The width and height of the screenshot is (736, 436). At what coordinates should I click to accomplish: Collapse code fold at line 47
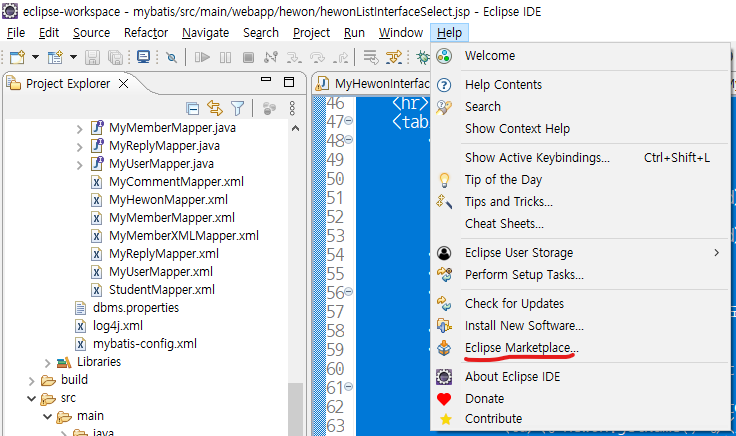click(x=349, y=121)
